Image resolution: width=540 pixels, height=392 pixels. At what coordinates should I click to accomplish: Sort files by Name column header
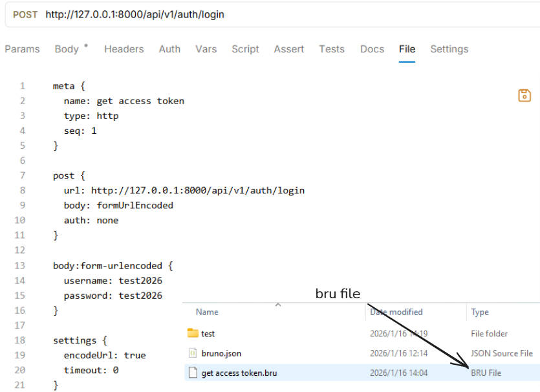[207, 312]
